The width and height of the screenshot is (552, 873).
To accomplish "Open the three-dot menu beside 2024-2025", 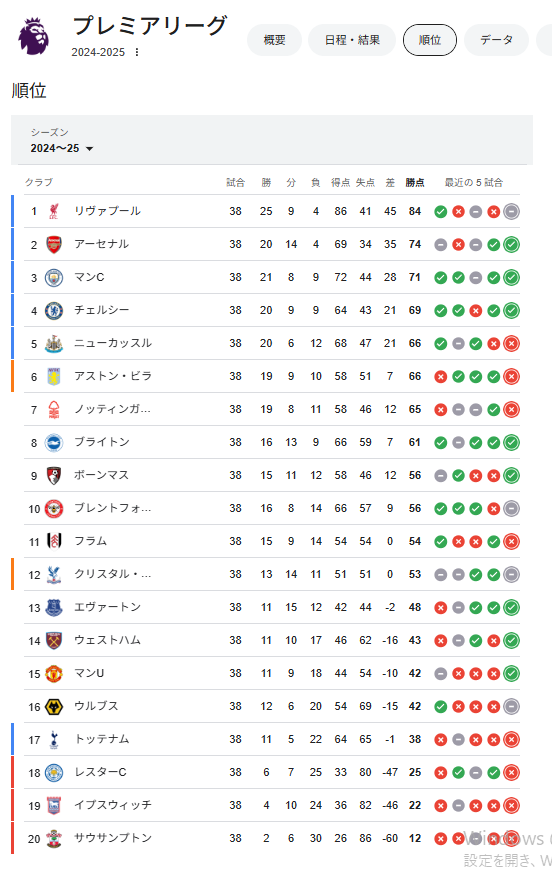I will [x=136, y=52].
